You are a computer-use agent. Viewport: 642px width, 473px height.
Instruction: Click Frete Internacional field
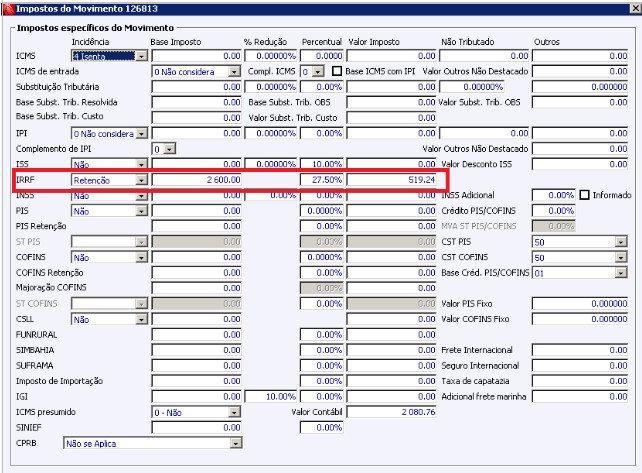point(580,350)
